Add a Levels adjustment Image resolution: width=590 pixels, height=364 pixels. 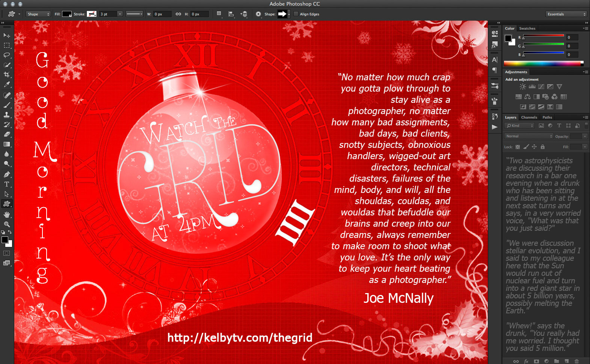(x=532, y=87)
